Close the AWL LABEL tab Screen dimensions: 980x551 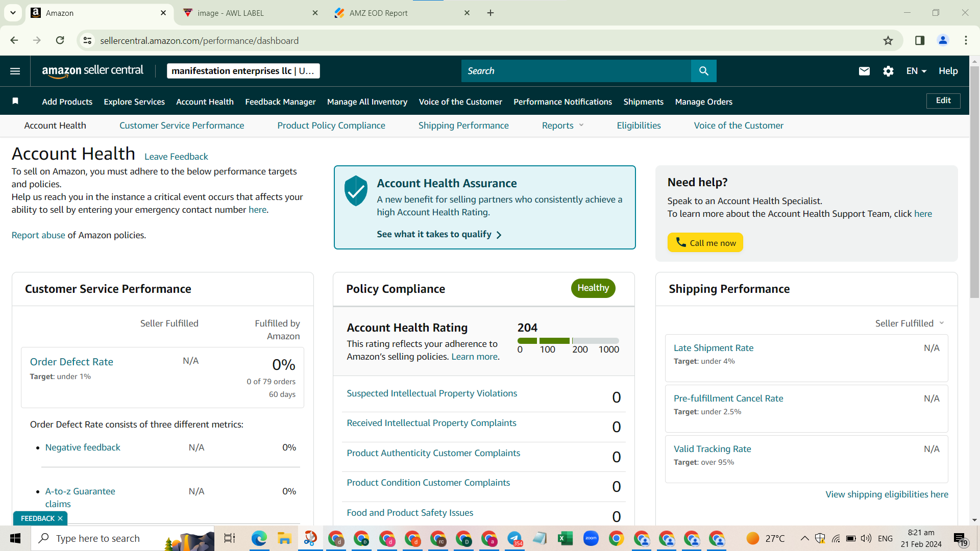tap(315, 13)
